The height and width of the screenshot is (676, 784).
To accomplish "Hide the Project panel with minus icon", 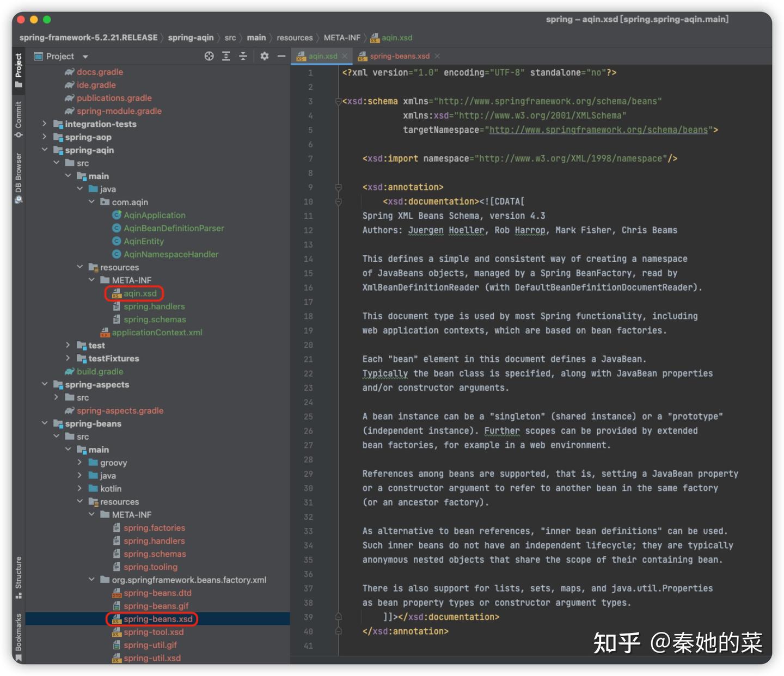I will click(281, 56).
